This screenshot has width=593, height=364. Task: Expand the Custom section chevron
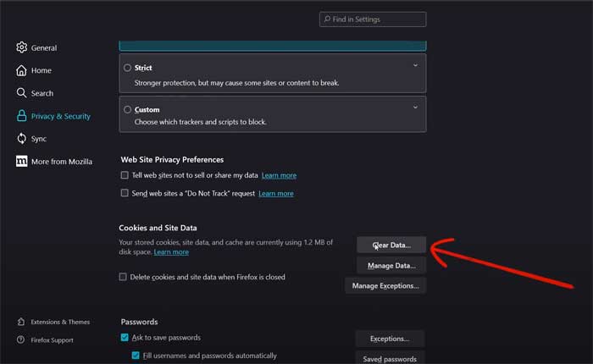click(x=415, y=108)
